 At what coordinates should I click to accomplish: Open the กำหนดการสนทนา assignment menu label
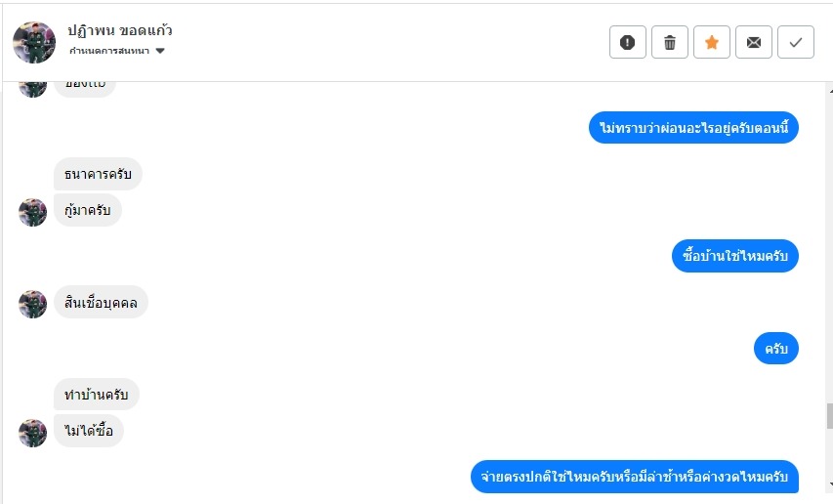[109, 51]
